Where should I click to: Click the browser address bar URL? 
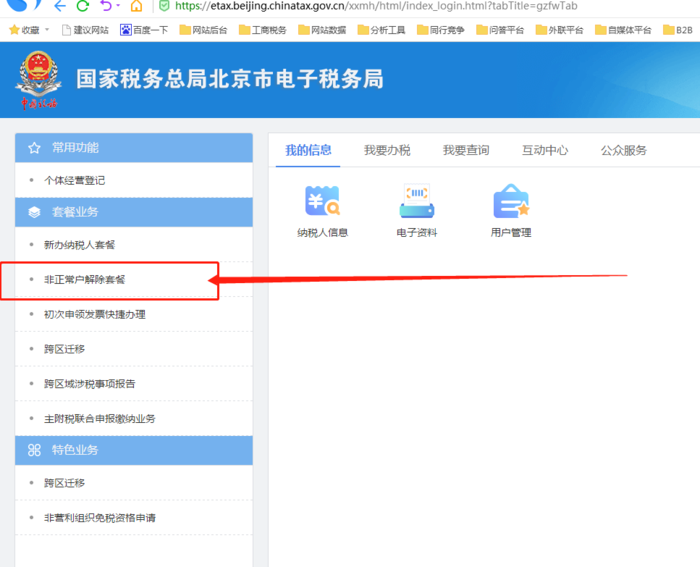tap(376, 6)
